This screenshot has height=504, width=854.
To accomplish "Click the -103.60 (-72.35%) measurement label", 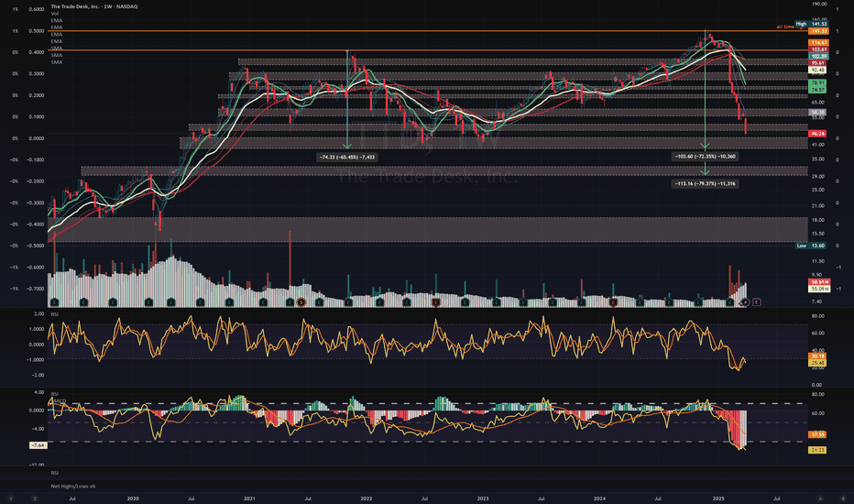I will point(706,157).
